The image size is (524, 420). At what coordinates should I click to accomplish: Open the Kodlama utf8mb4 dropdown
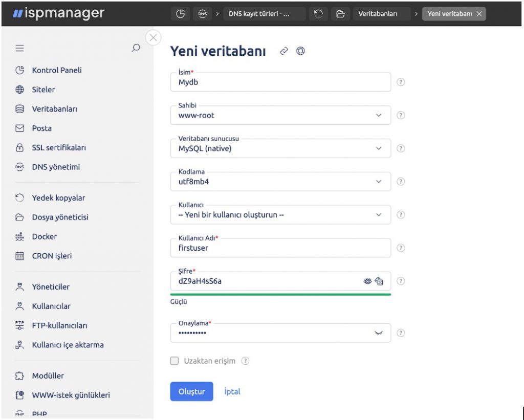pyautogui.click(x=280, y=182)
